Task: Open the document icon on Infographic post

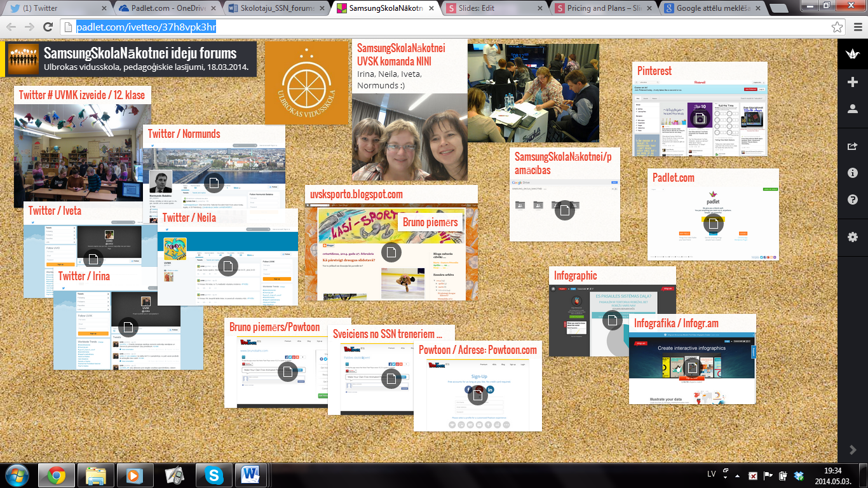Action: tap(612, 320)
